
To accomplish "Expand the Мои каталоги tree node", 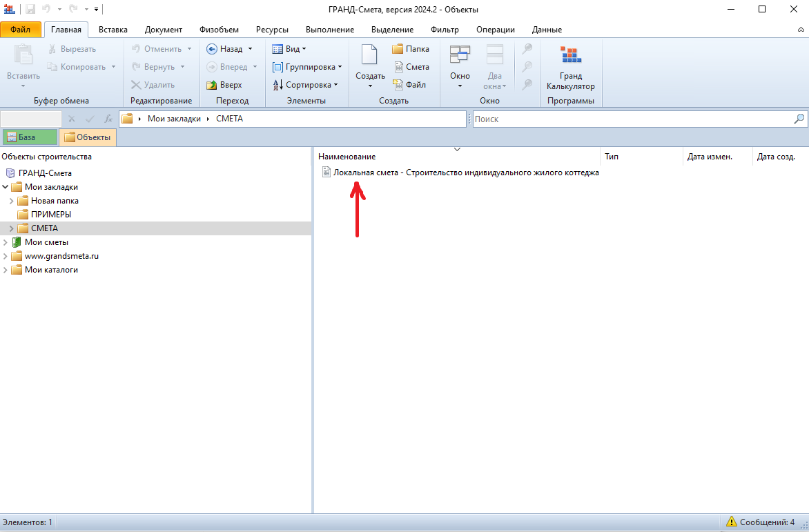I will tap(5, 270).
